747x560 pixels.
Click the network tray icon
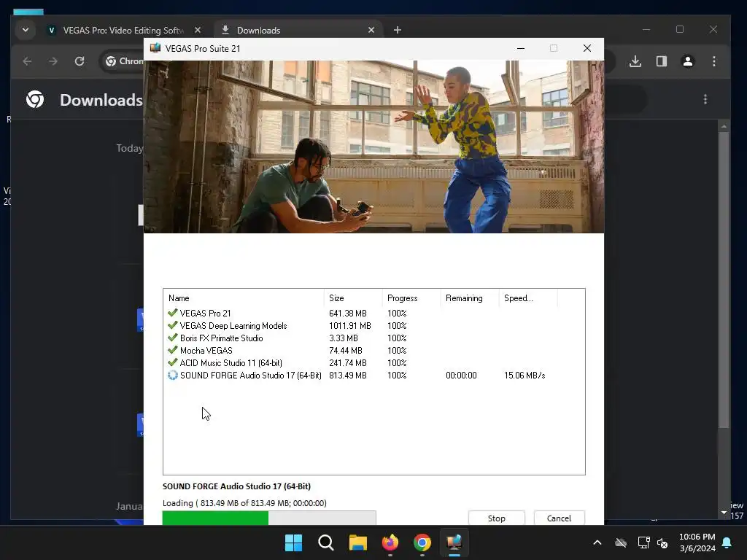[x=643, y=542]
